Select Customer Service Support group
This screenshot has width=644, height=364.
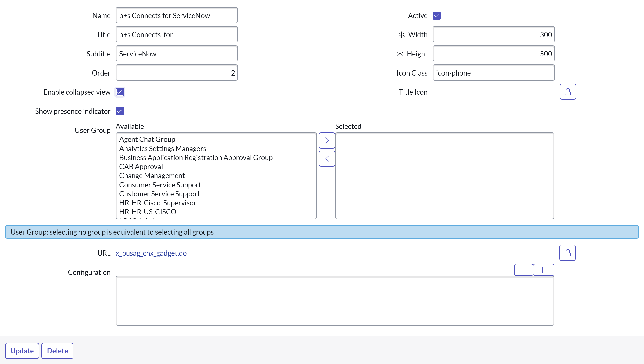point(159,194)
